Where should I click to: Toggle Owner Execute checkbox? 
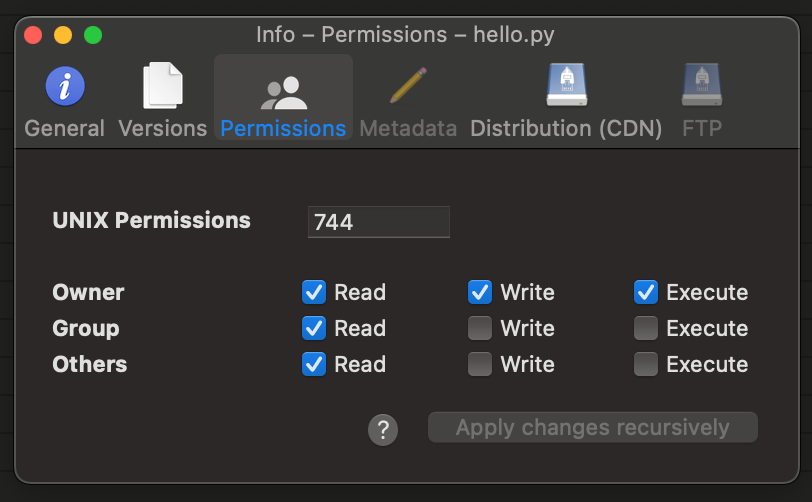(646, 292)
